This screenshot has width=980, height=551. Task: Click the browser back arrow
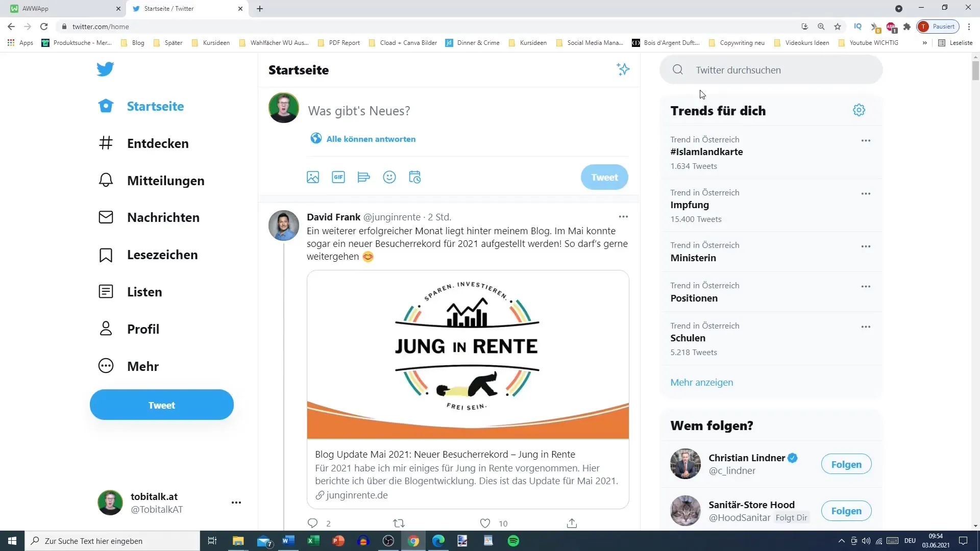tap(11, 27)
